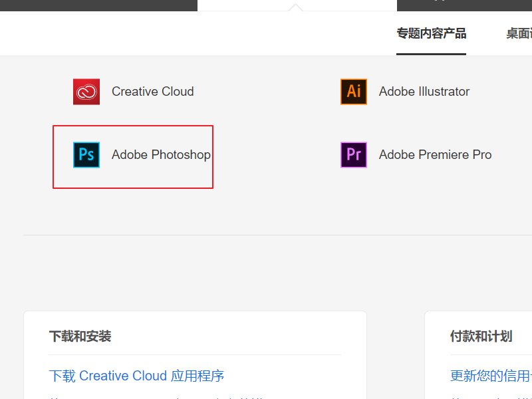
Task: Select the Adobe Illustrator text label
Action: pos(424,92)
